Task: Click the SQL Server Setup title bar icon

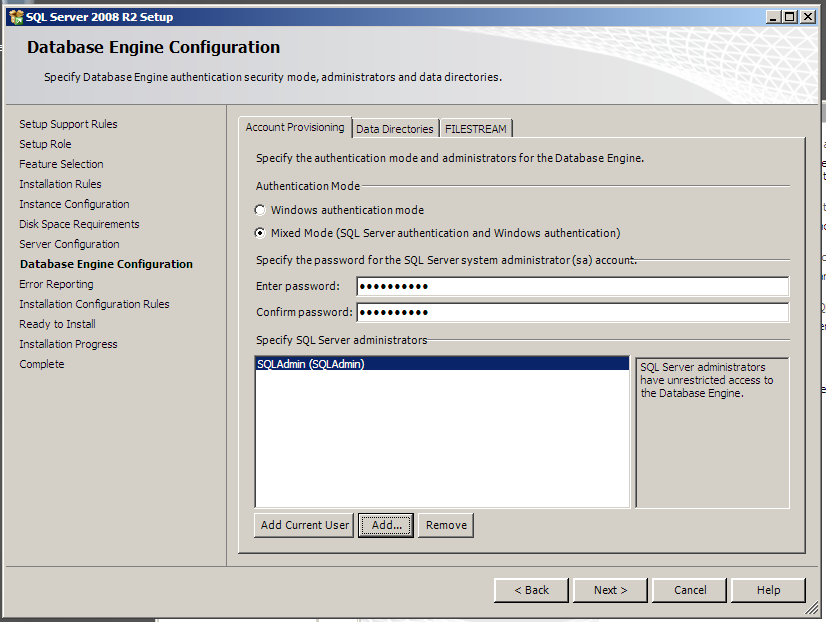Action: pyautogui.click(x=16, y=17)
